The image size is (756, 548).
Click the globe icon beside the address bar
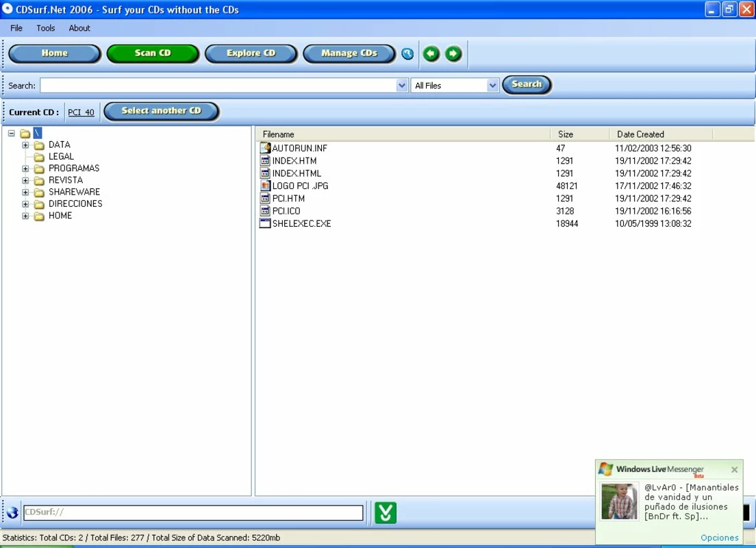pyautogui.click(x=12, y=512)
